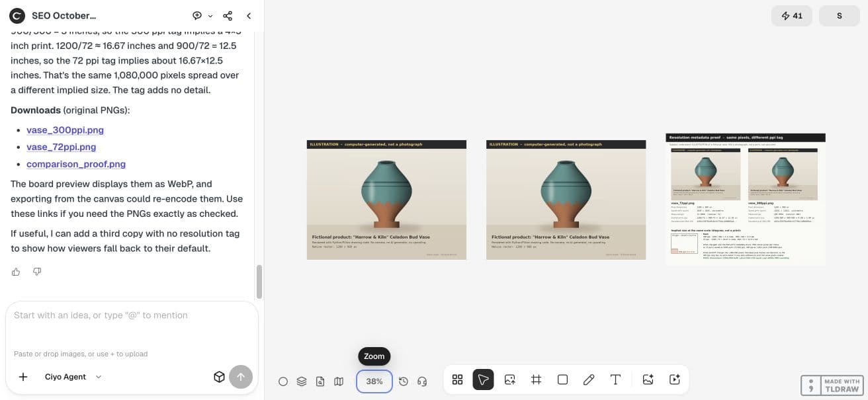Viewport: 868px width, 400px height.
Task: Click the 38% zoom level button
Action: pyautogui.click(x=374, y=381)
